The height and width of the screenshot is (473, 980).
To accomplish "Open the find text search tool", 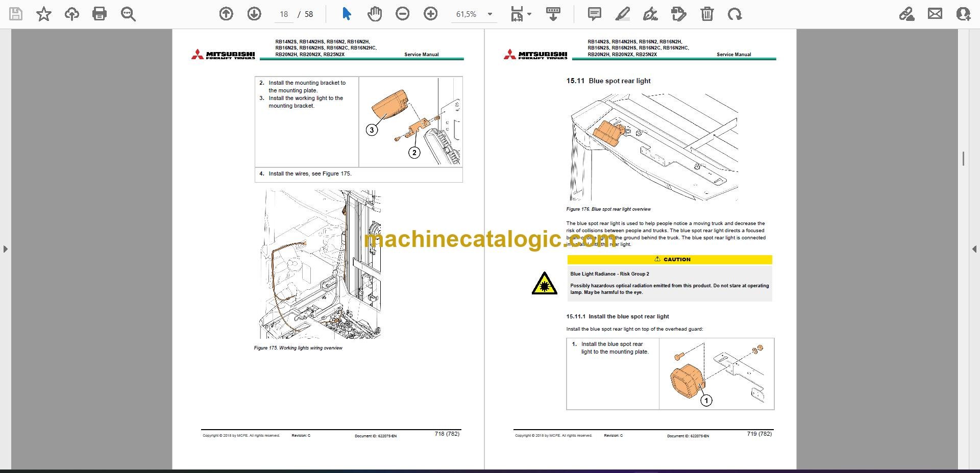I will (x=128, y=14).
